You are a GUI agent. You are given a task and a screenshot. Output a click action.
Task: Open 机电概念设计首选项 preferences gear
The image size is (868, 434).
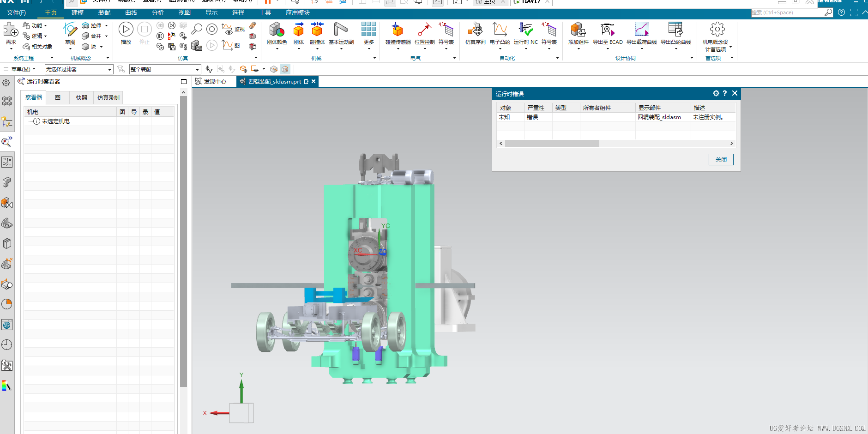pos(717,30)
